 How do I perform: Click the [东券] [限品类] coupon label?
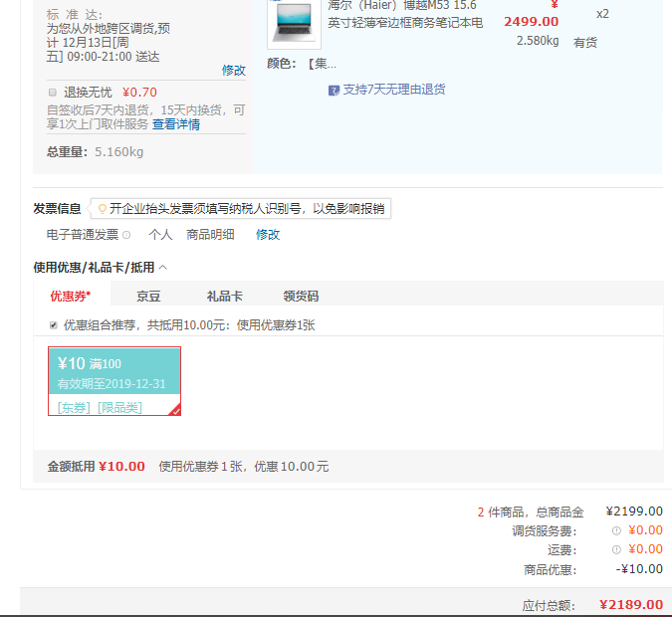100,407
